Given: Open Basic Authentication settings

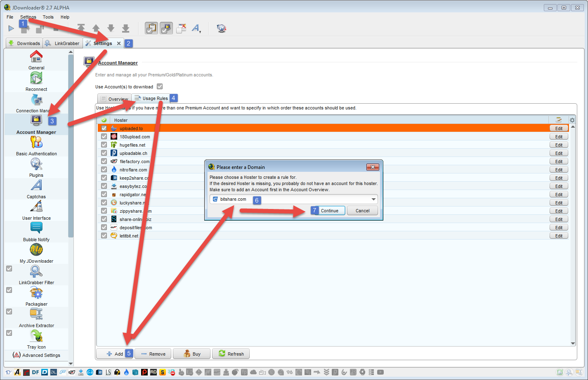Looking at the screenshot, I should click(x=36, y=146).
